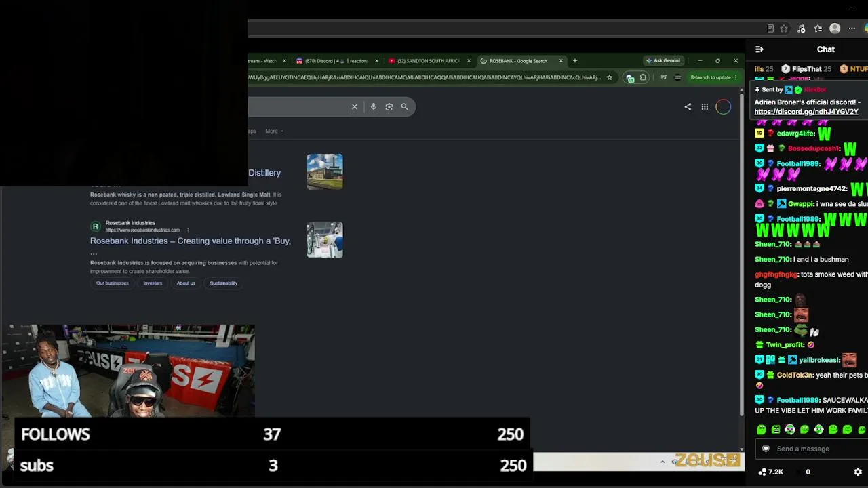Open the Chrome extensions puzzle icon
Image resolution: width=868 pixels, height=488 pixels.
point(643,77)
